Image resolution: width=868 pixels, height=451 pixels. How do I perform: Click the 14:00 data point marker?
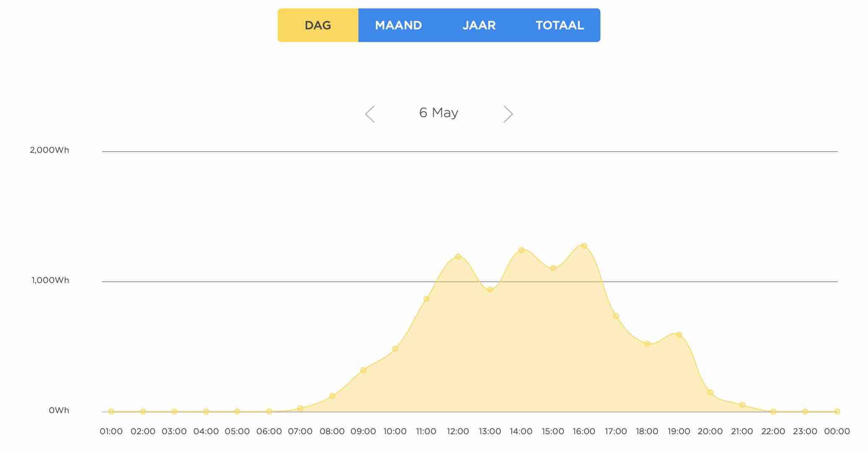coord(521,250)
